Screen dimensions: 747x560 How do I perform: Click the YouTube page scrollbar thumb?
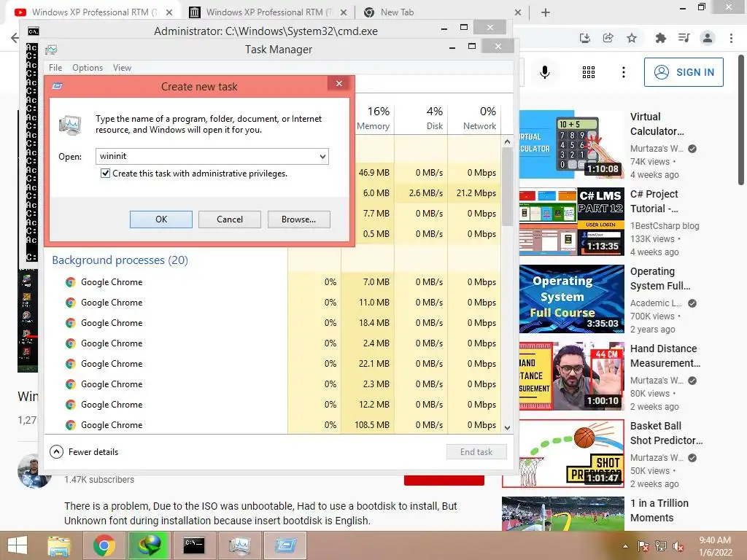point(741,119)
